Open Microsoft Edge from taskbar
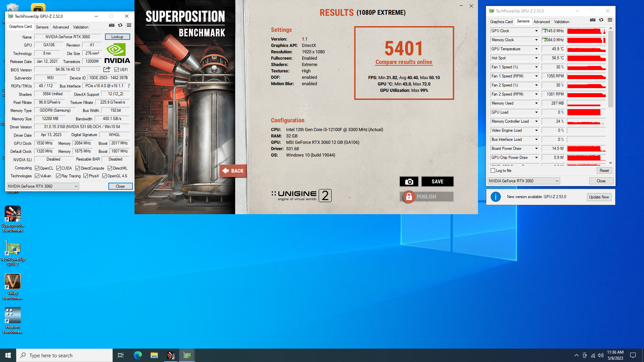Screen dimensions: 644x362 click(138, 355)
